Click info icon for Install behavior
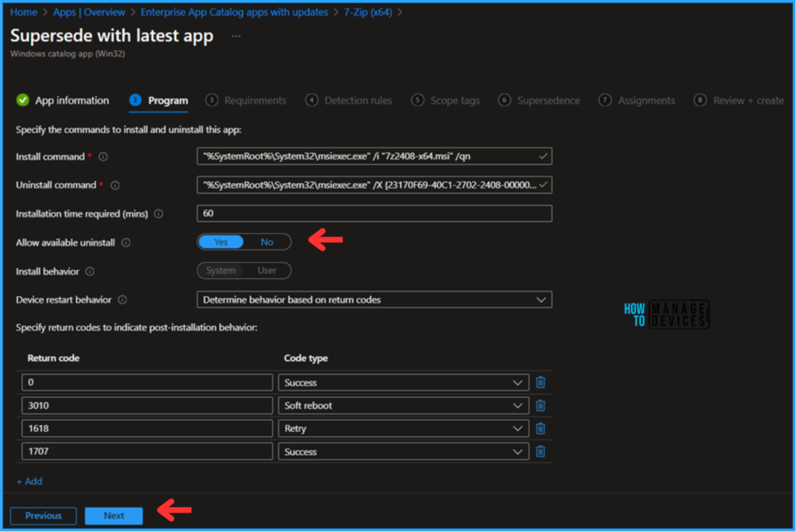796x532 pixels. click(90, 271)
